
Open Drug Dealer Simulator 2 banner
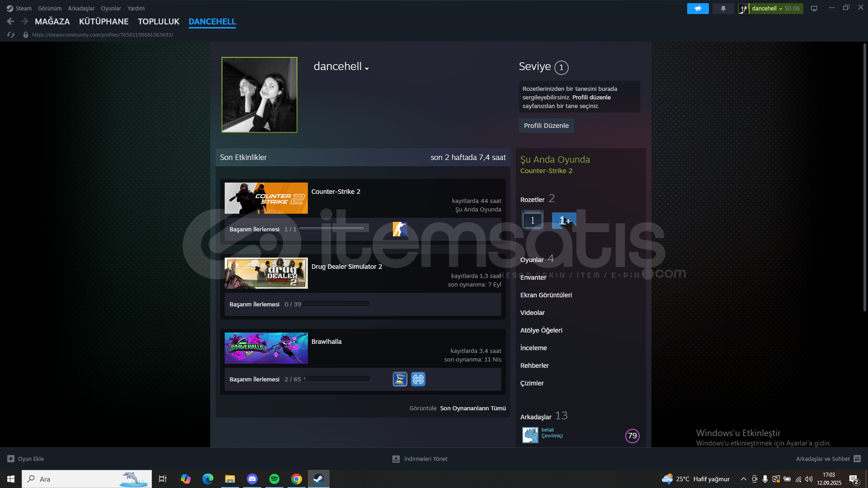coord(266,273)
